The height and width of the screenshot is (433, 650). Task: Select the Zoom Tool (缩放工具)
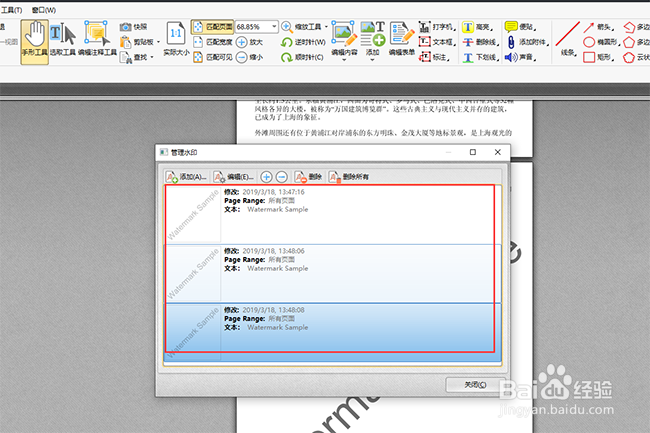304,27
